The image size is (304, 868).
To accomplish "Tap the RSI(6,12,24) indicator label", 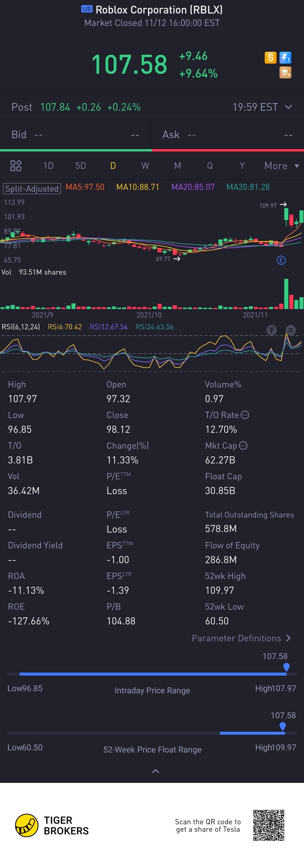I will [21, 327].
